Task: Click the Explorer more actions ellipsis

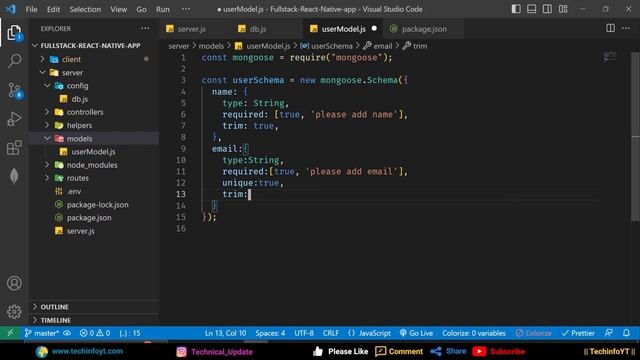Action: [145, 29]
